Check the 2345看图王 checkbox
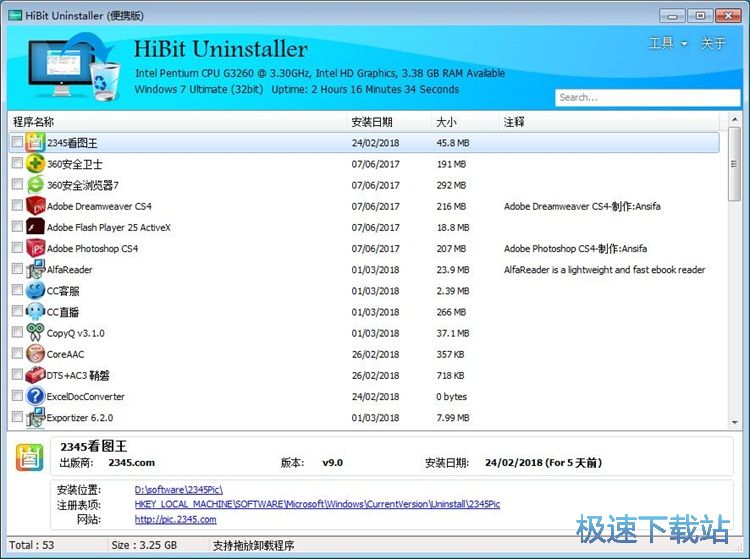750x559 pixels. (x=17, y=142)
